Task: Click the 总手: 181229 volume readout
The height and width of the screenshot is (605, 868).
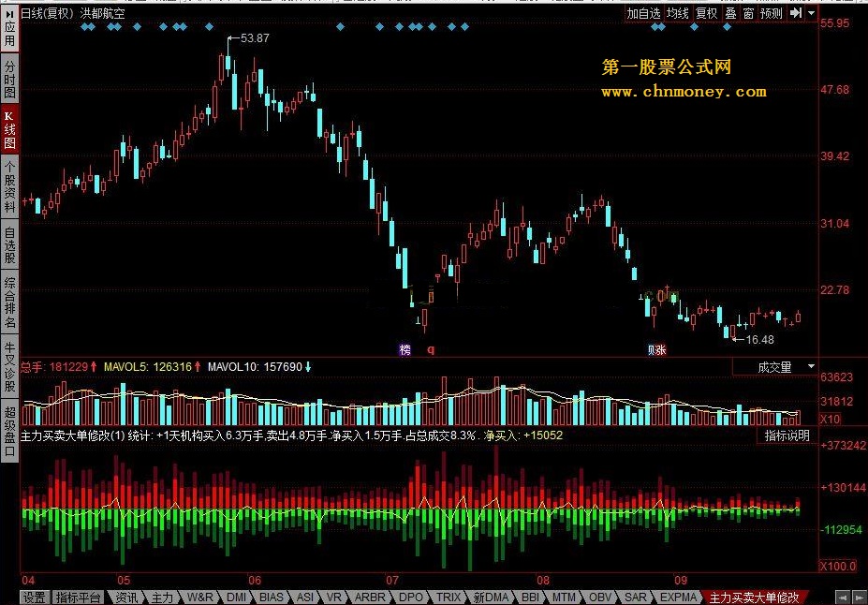Action: click(59, 367)
